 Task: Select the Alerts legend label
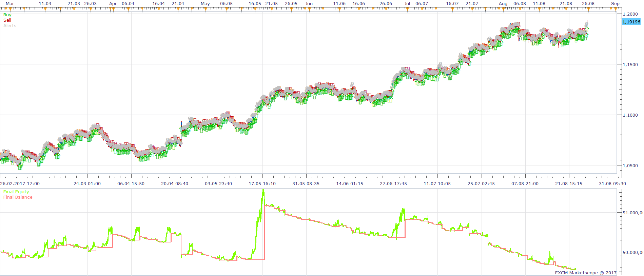point(10,26)
